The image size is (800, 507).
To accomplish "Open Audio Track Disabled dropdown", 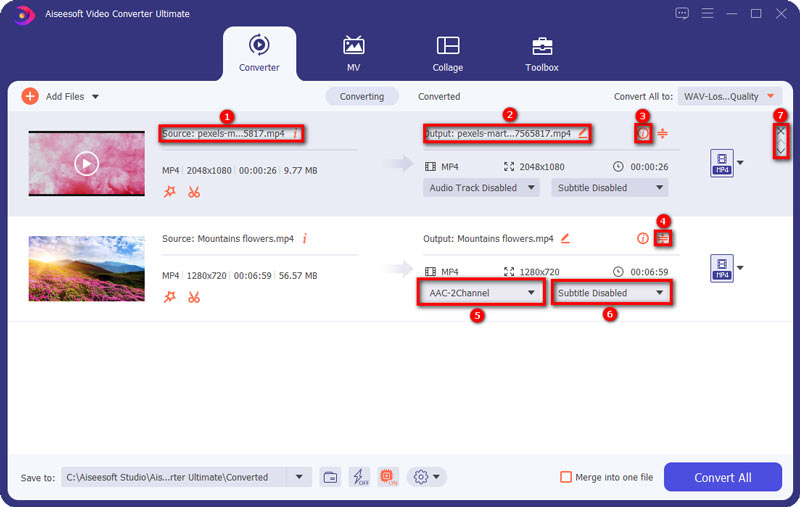I will pos(481,188).
